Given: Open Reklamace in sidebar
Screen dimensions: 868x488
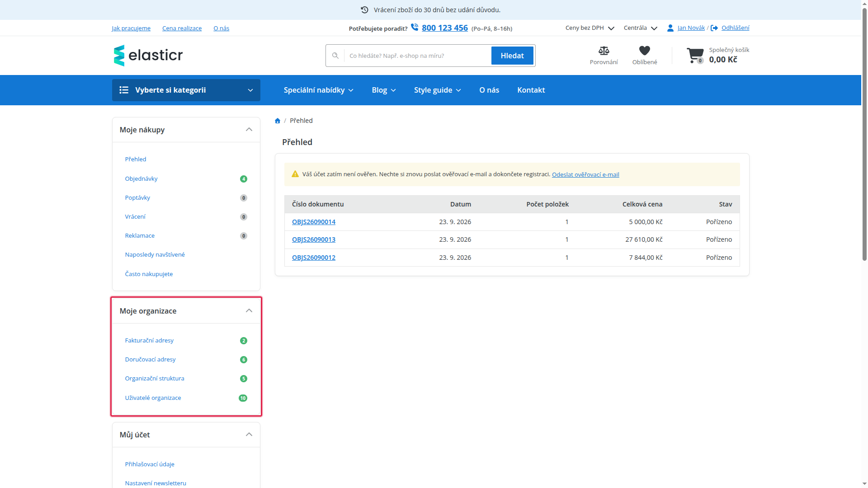Looking at the screenshot, I should [x=140, y=236].
